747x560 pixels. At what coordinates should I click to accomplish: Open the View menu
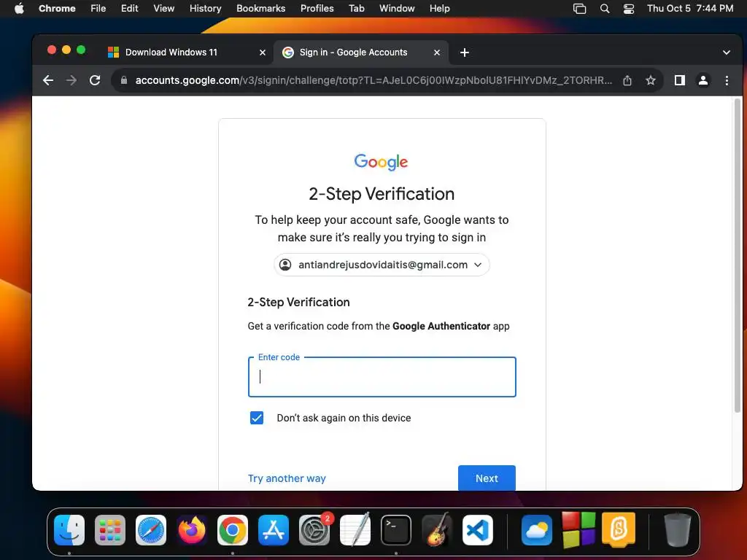(x=163, y=8)
